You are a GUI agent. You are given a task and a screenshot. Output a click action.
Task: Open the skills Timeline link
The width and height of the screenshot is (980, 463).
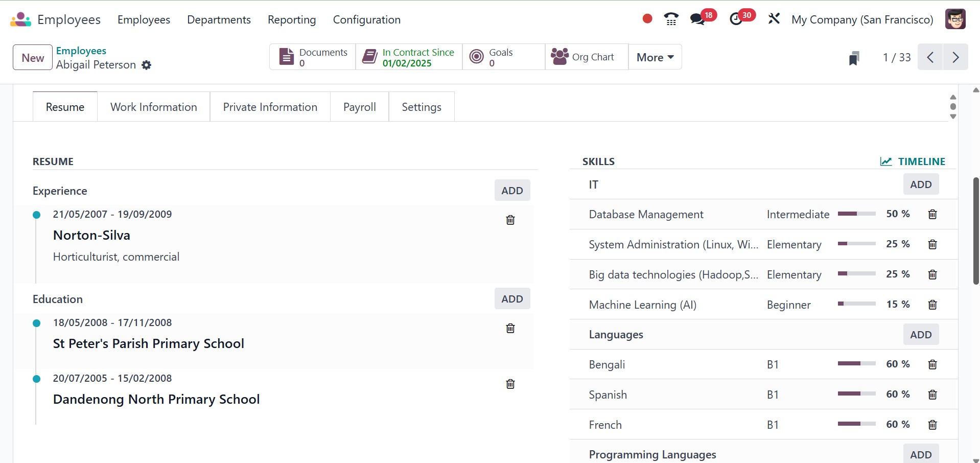point(913,161)
